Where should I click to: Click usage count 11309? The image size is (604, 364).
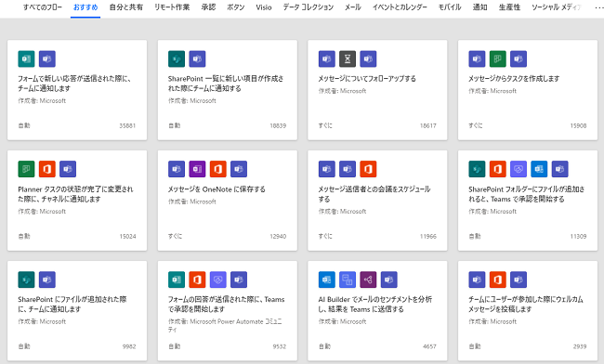click(578, 236)
